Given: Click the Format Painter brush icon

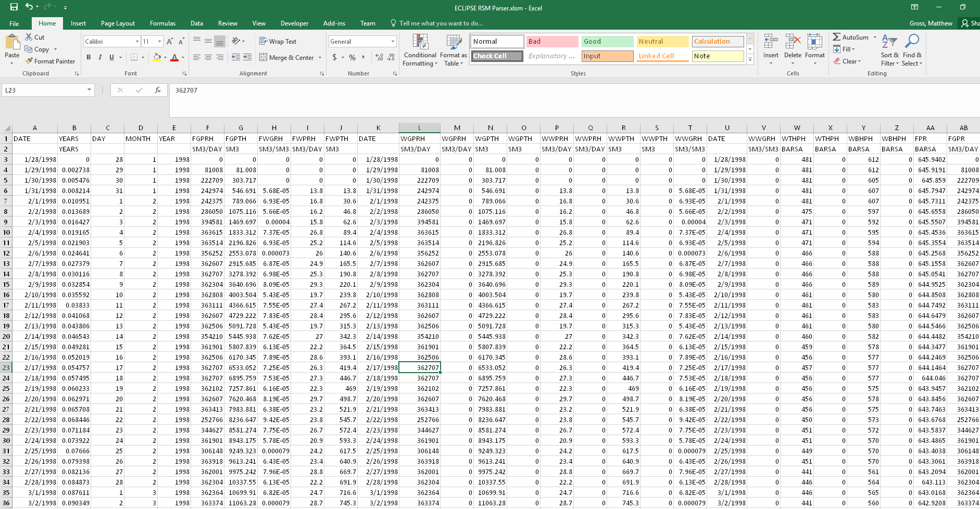Looking at the screenshot, I should coord(29,61).
